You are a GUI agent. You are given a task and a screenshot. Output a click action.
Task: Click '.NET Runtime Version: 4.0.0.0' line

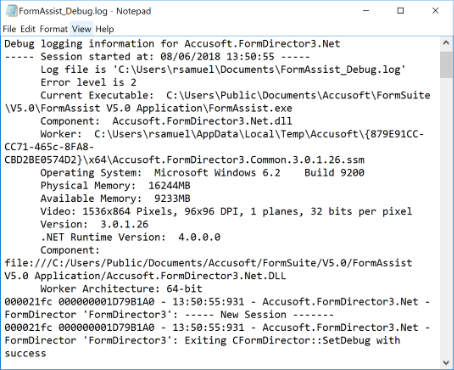[x=130, y=237]
